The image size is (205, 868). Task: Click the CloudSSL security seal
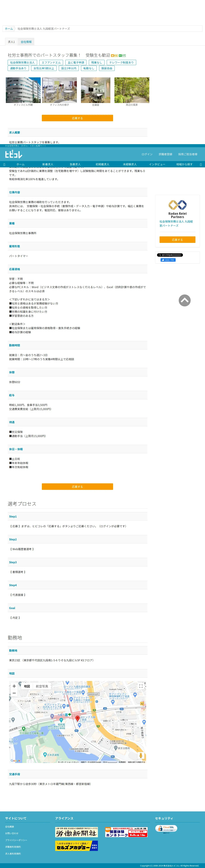166,829
